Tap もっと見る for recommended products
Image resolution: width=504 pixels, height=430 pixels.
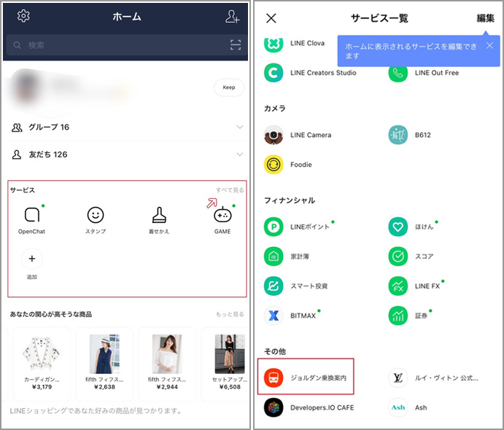pos(230,314)
